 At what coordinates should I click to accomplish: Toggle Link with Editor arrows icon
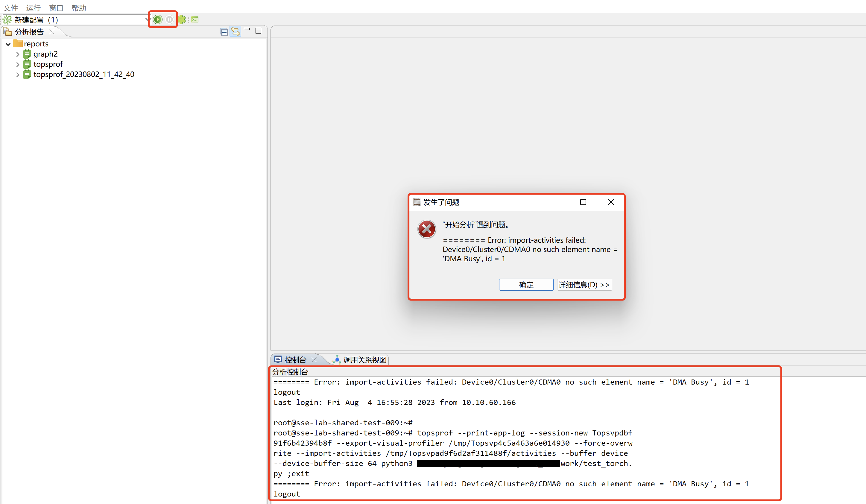[236, 32]
